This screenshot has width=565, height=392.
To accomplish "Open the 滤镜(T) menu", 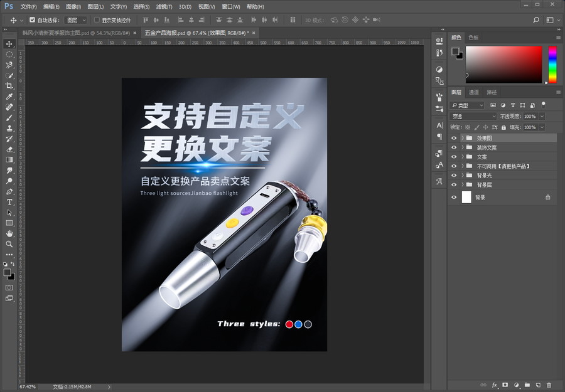I will [x=164, y=6].
